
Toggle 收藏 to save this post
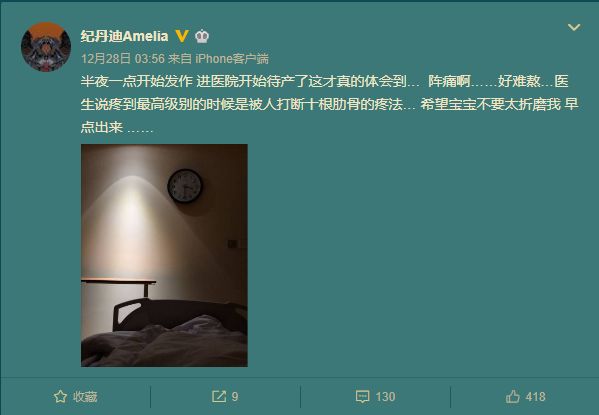point(75,396)
